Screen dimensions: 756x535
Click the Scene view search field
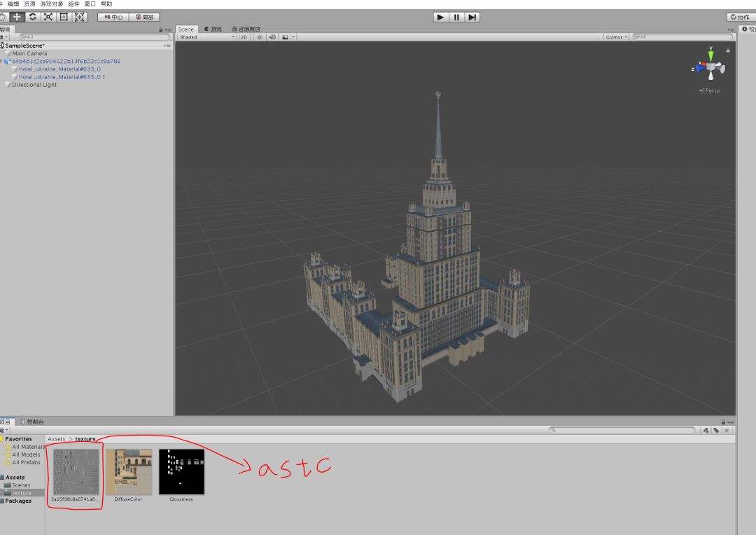(682, 37)
